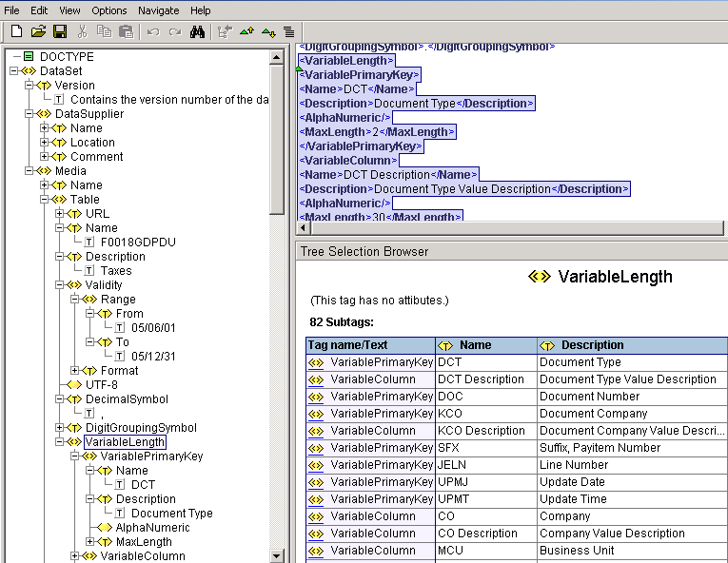This screenshot has width=728, height=563.
Task: Expand the Comment tree node
Action: tap(44, 156)
